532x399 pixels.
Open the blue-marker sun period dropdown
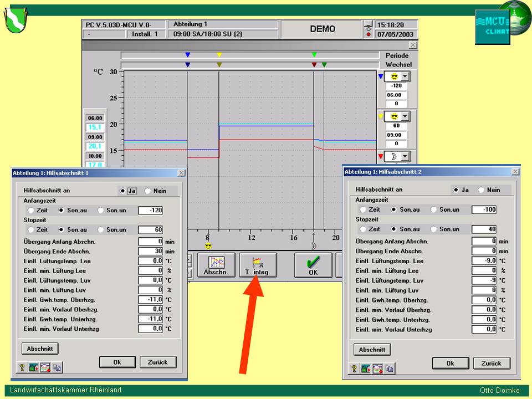(405, 77)
